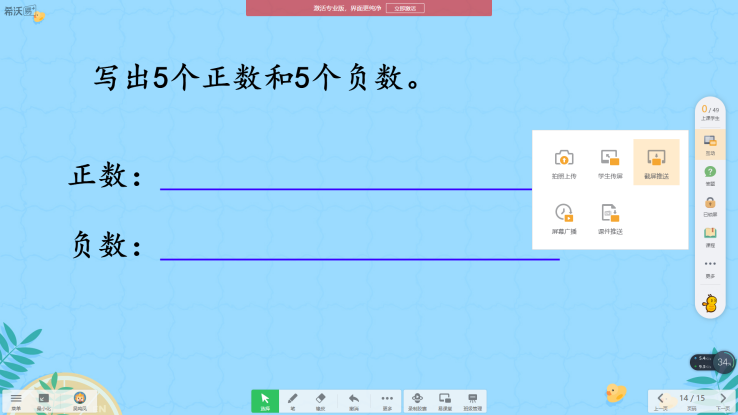Viewport: 738px width, 415px height.
Task: Select the 负数: label text
Action: coord(107,245)
